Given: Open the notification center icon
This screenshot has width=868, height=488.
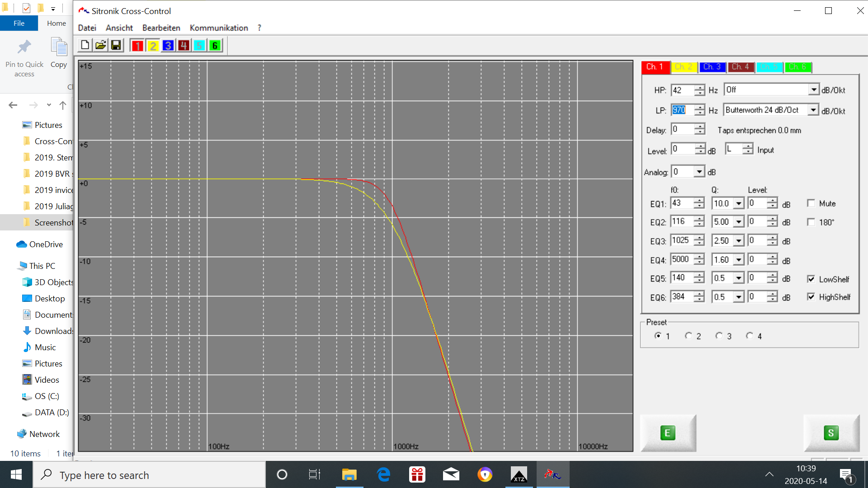Looking at the screenshot, I should [x=846, y=475].
